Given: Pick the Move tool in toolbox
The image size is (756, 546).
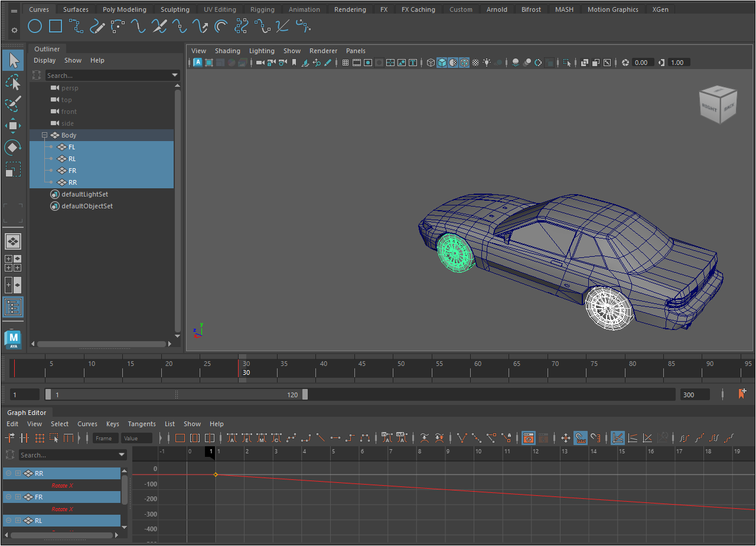Looking at the screenshot, I should pos(13,126).
